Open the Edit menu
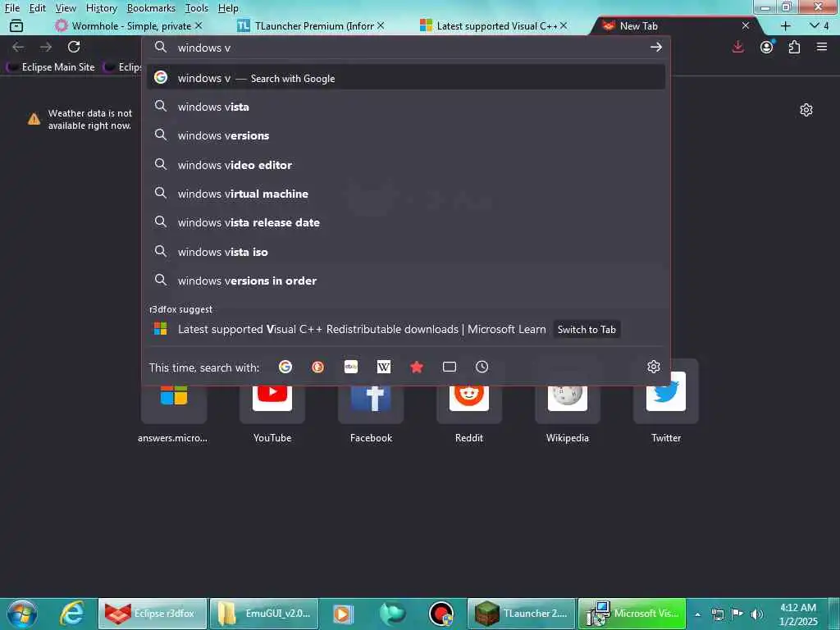 pyautogui.click(x=37, y=8)
